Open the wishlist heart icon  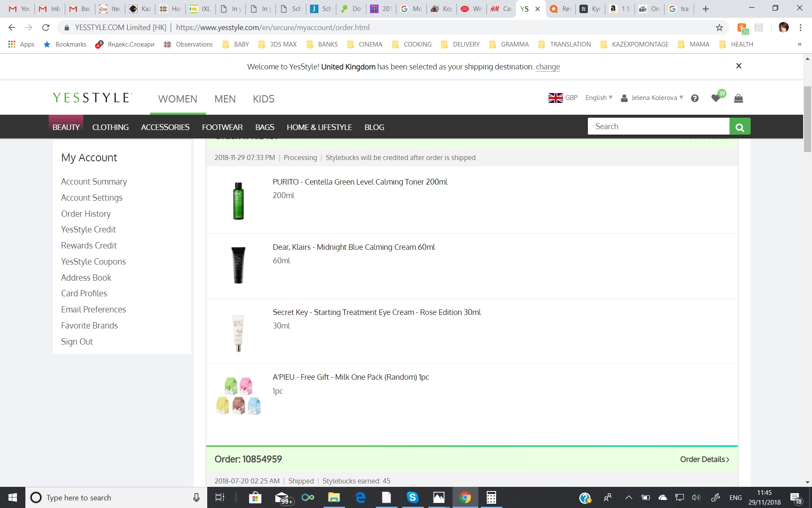pyautogui.click(x=716, y=98)
